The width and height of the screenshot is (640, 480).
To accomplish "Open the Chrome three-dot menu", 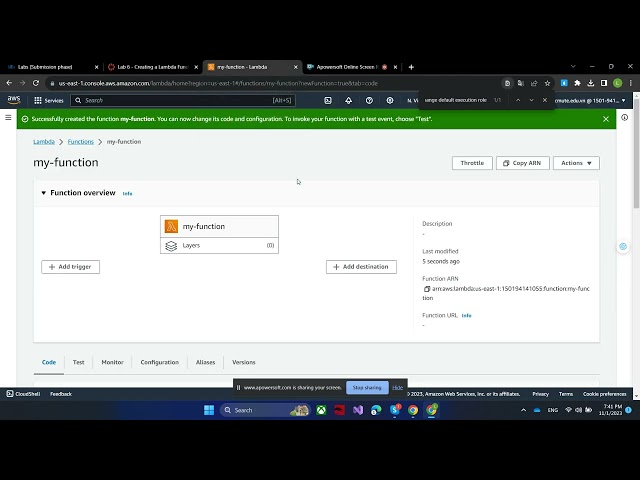I will click(631, 83).
